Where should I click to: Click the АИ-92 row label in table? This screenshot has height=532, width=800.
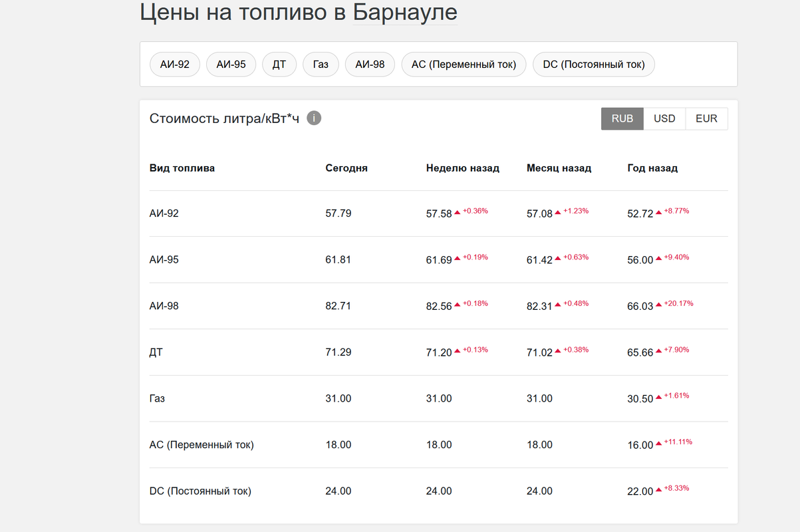(x=164, y=213)
